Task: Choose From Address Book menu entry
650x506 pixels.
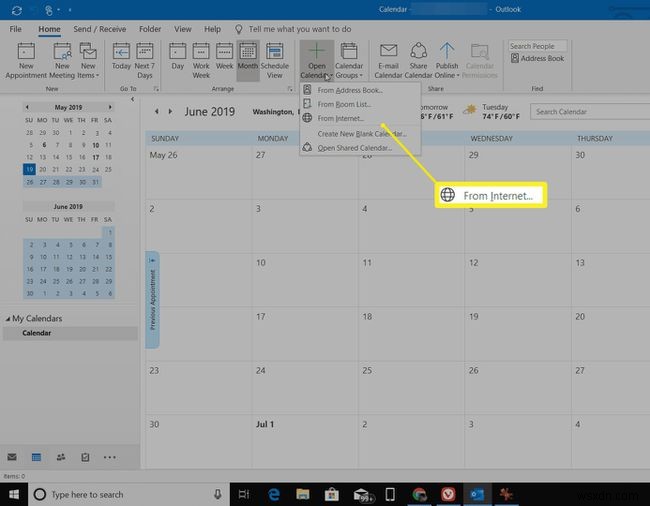Action: coord(359,90)
